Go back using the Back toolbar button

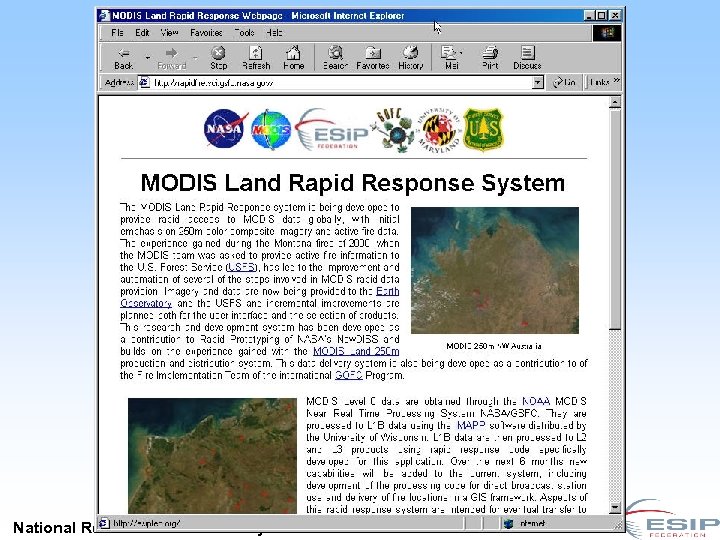tap(124, 58)
